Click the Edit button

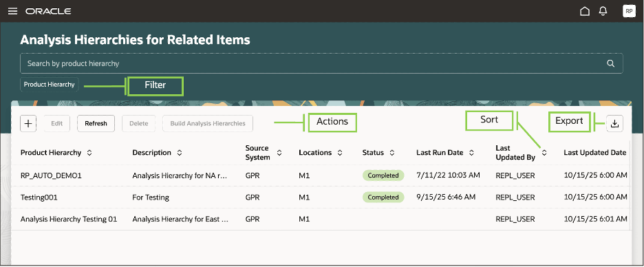56,123
